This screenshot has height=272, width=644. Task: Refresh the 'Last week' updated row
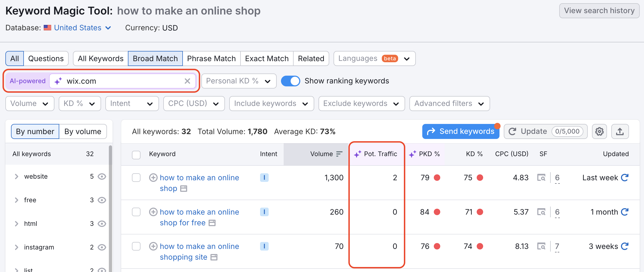625,178
